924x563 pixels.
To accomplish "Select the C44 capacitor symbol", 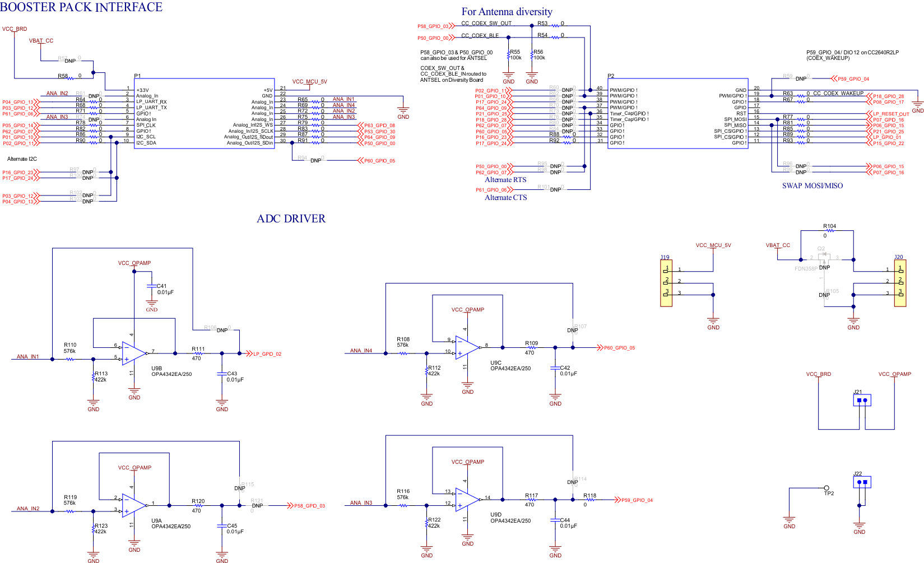I will click(555, 520).
